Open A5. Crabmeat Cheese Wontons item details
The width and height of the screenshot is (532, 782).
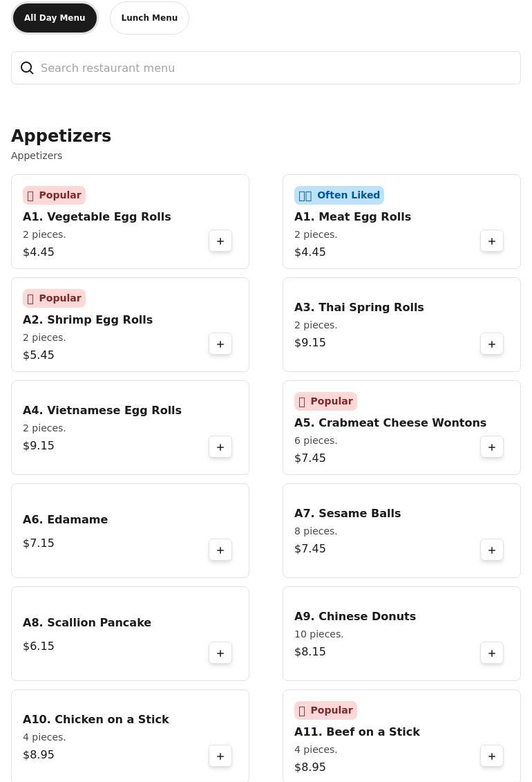[x=390, y=423]
